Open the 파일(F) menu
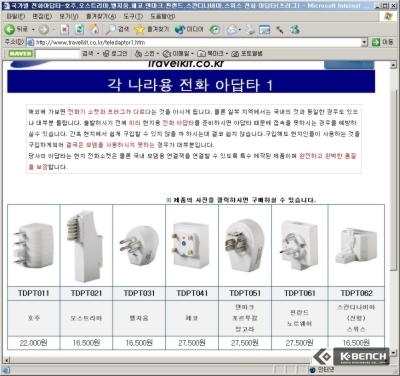The width and height of the screenshot is (400, 376). pyautogui.click(x=16, y=16)
